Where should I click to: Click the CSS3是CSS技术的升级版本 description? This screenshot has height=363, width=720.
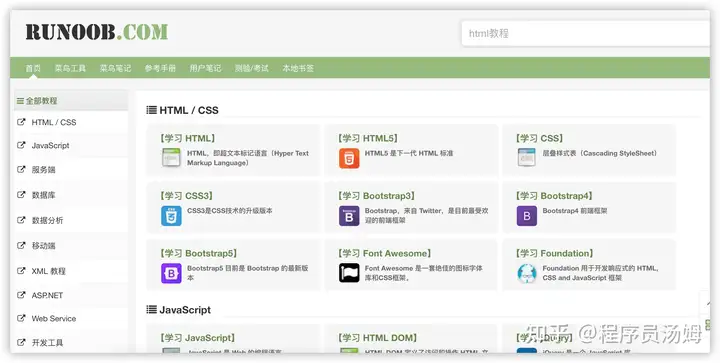pyautogui.click(x=230, y=211)
